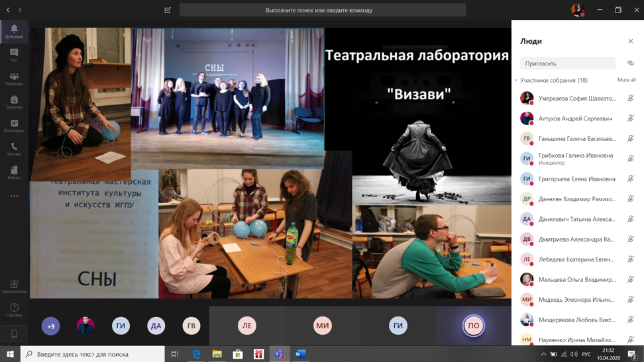Open Task View on the taskbar

click(174, 354)
